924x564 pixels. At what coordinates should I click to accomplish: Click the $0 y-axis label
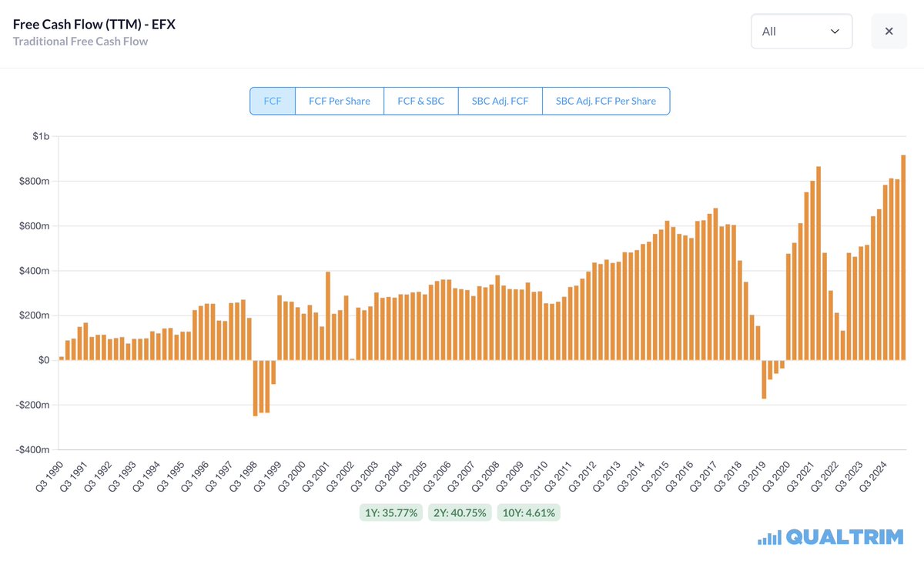(43, 360)
